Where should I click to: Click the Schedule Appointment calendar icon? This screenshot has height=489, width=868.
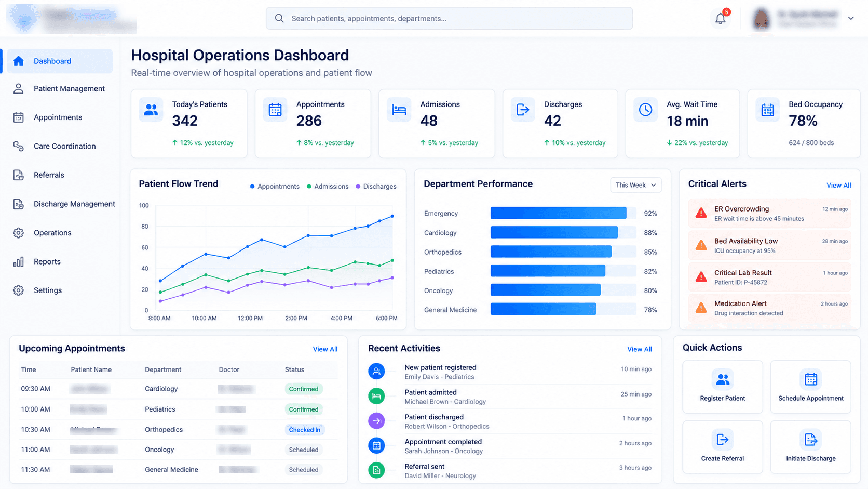click(811, 380)
